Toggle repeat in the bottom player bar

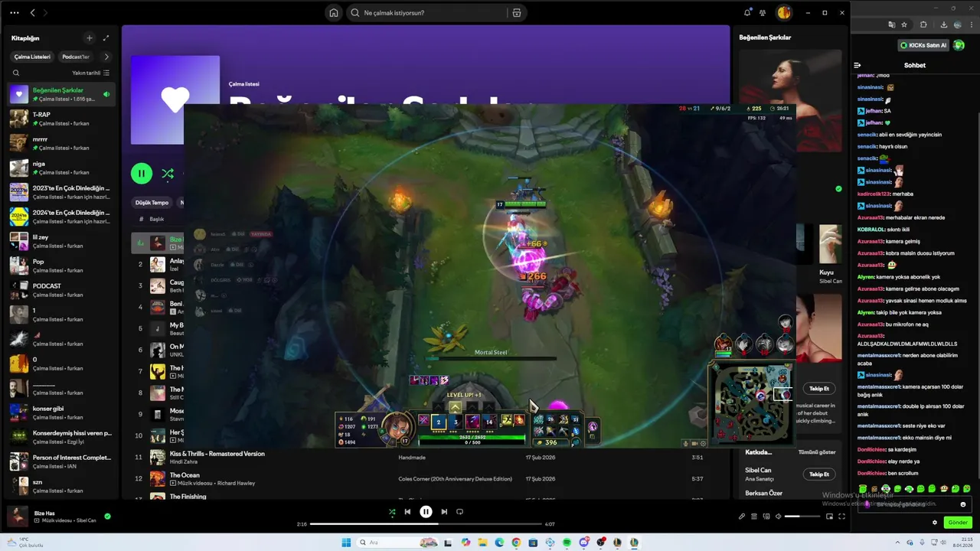click(459, 512)
